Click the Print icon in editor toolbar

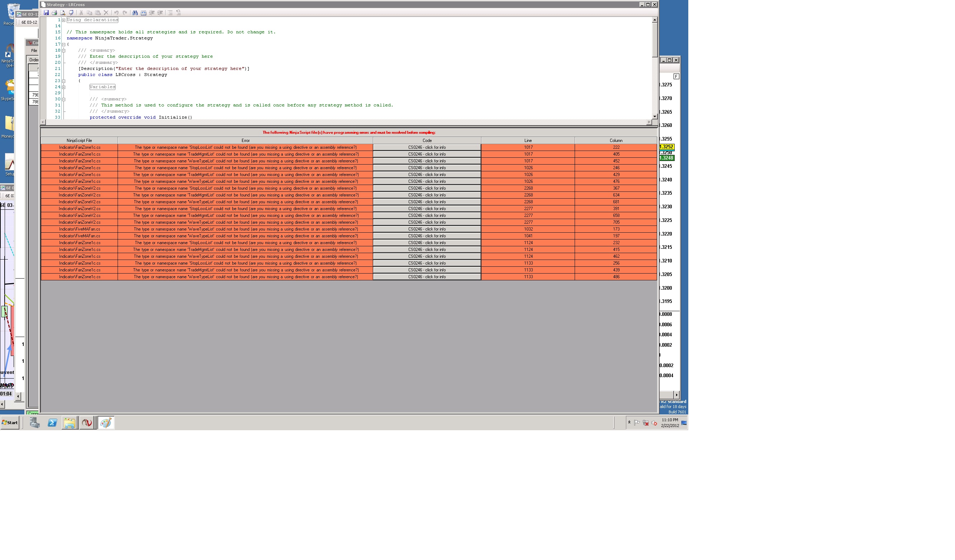[x=54, y=13]
